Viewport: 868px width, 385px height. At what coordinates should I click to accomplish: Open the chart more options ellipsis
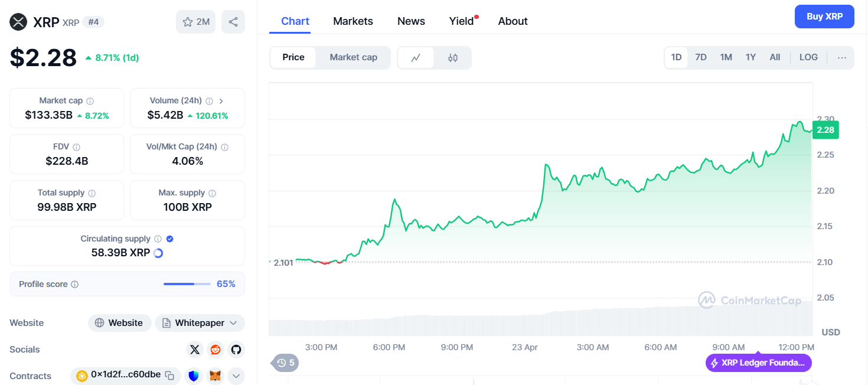click(842, 58)
